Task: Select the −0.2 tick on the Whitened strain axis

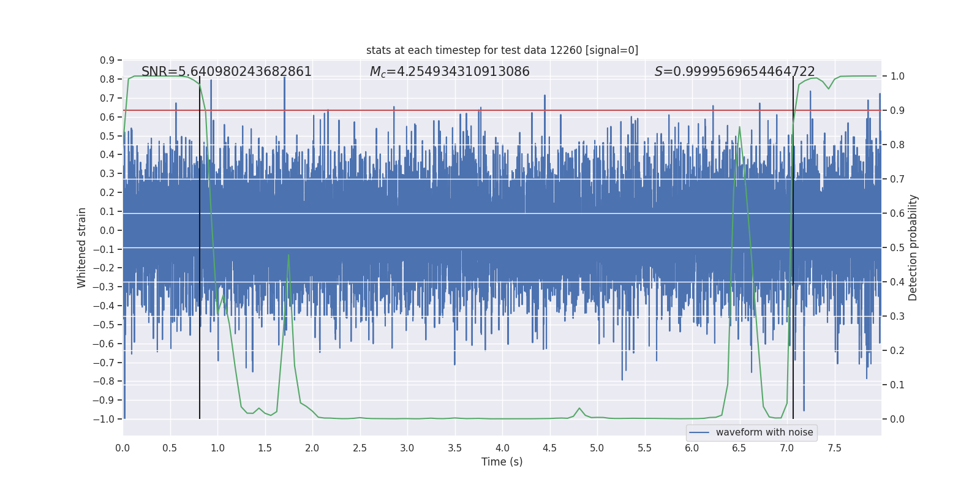Action: (x=104, y=268)
